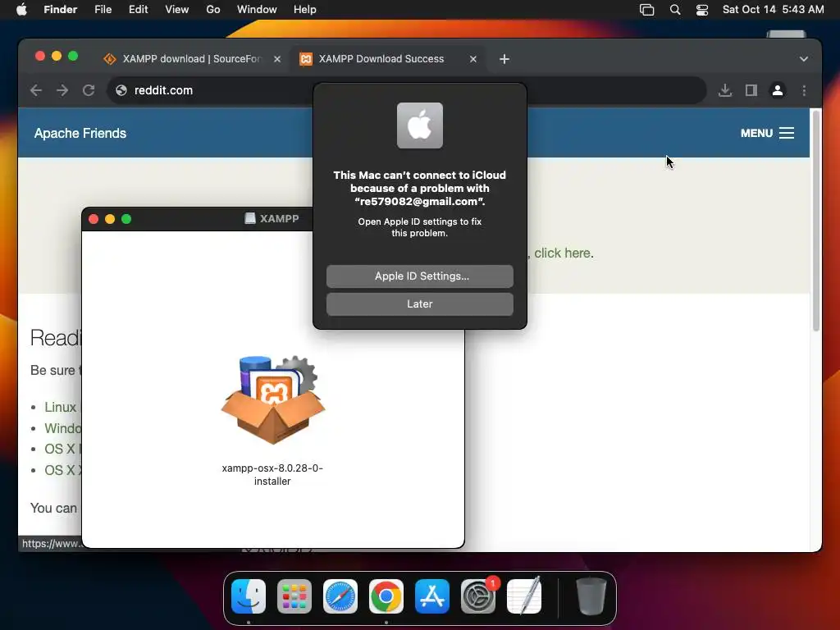The image size is (840, 630).
Task: Open Control Center icon
Action: pyautogui.click(x=702, y=10)
